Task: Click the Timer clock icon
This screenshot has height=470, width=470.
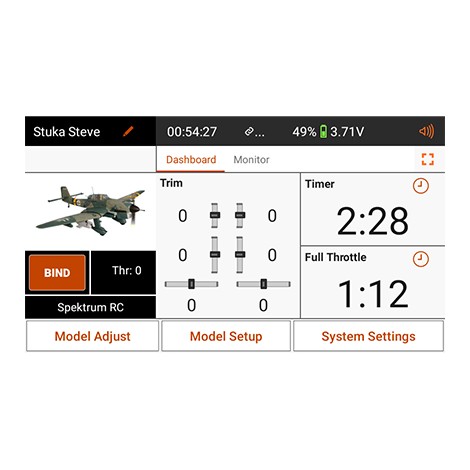Action: (421, 186)
